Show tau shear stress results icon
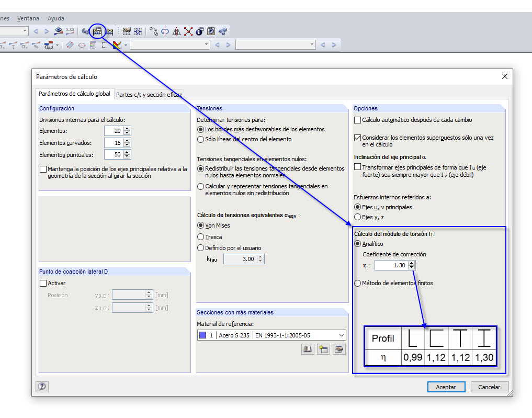The image size is (532, 418). 13,45
